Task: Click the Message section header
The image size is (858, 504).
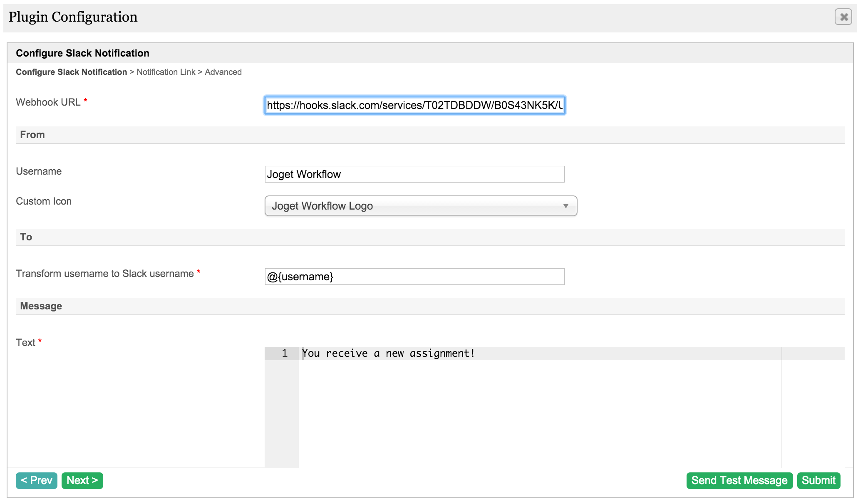Action: [41, 306]
